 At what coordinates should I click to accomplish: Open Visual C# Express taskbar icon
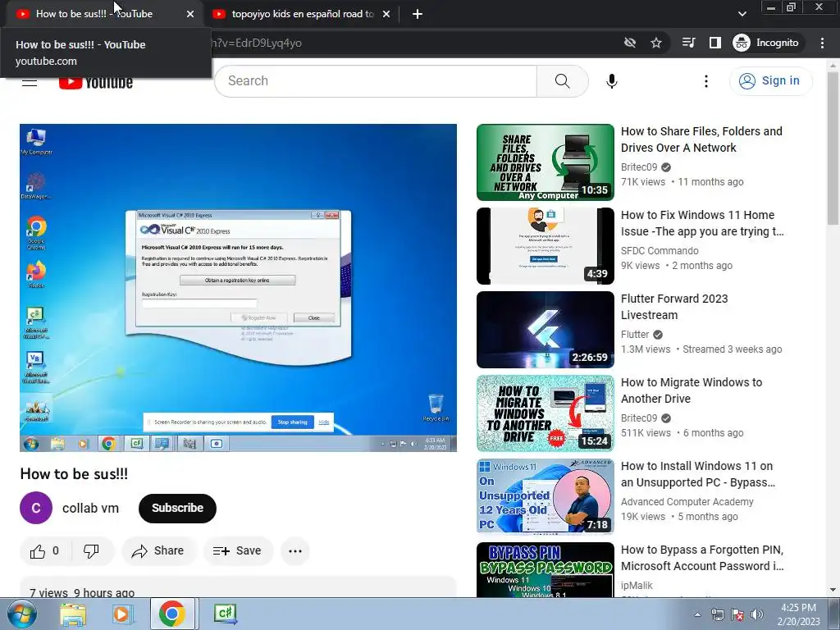[x=225, y=614]
